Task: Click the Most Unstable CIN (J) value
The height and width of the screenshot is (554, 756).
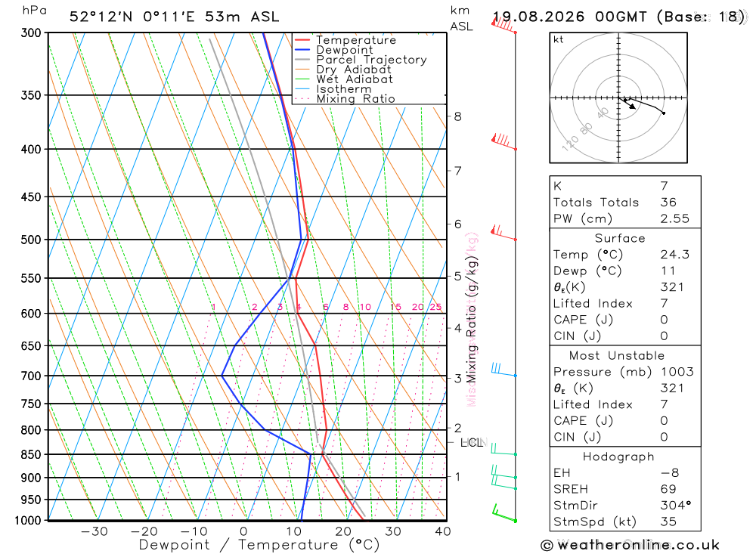Action: click(x=665, y=438)
